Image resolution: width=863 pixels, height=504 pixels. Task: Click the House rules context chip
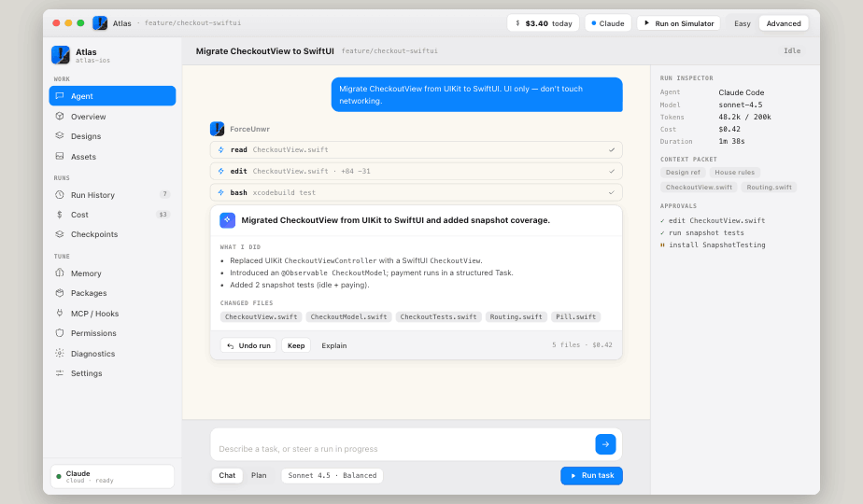(x=735, y=173)
